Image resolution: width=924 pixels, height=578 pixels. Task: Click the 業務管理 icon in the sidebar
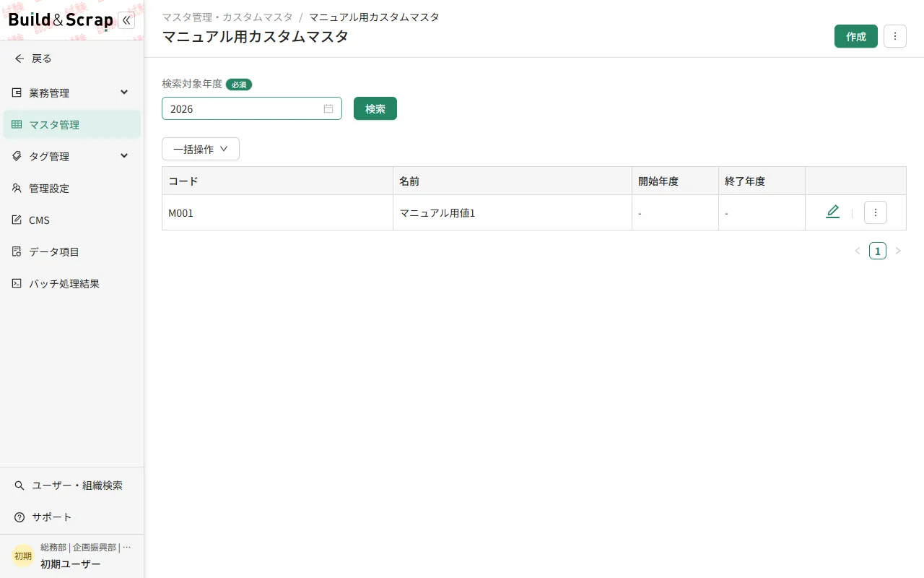17,92
